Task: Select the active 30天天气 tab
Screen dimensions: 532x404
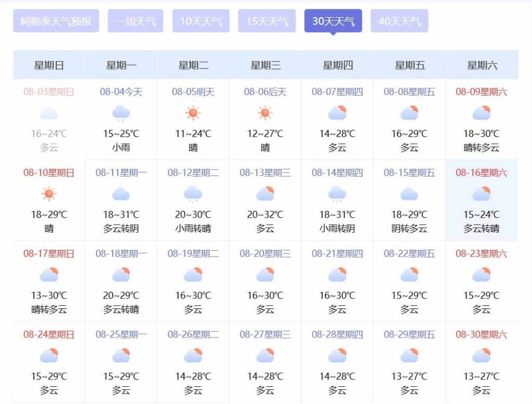Action: [x=333, y=21]
